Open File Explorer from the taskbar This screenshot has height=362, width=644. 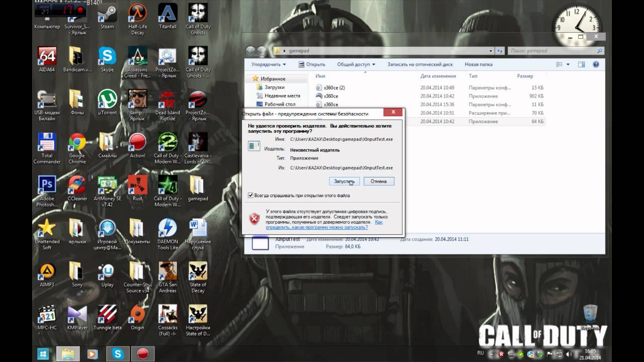[x=68, y=354]
